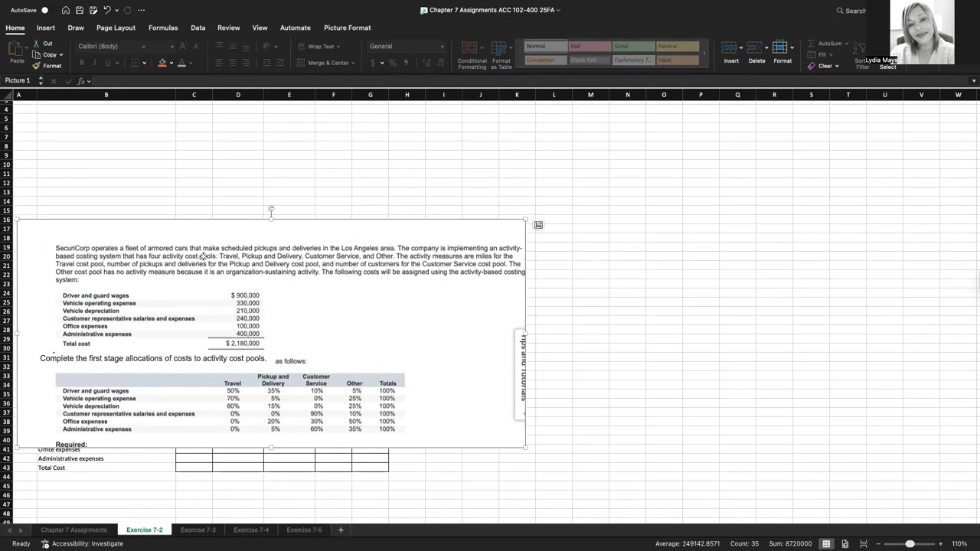
Task: Switch to the Data tab
Action: pos(198,28)
